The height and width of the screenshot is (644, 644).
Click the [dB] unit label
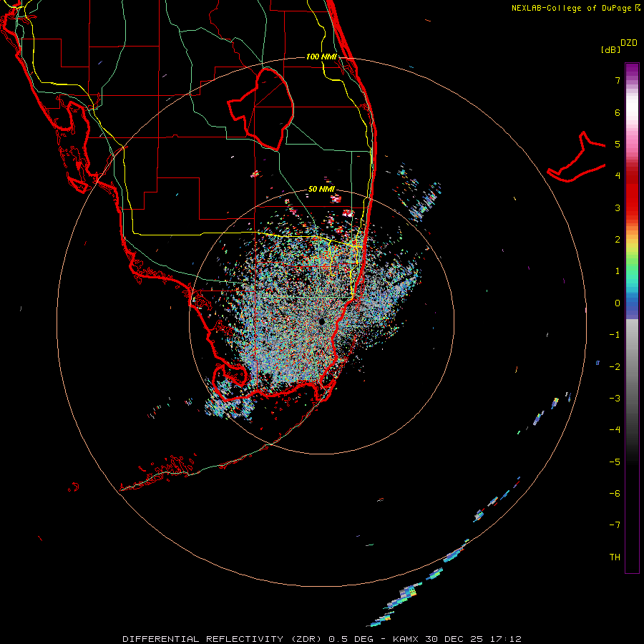(x=610, y=50)
